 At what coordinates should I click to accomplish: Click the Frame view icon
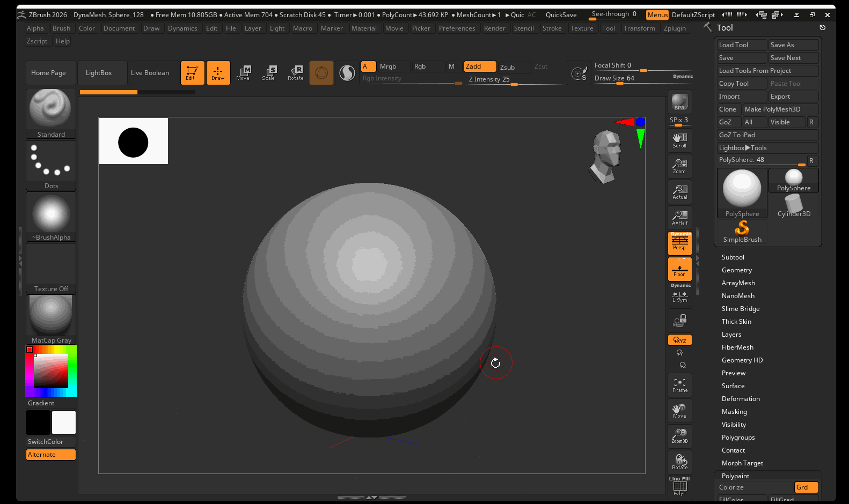tap(679, 385)
